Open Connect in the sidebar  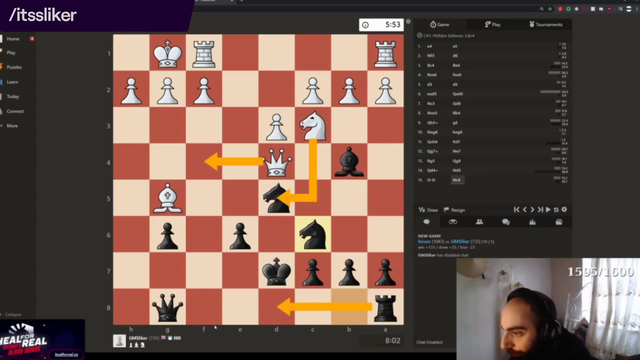pyautogui.click(x=15, y=111)
